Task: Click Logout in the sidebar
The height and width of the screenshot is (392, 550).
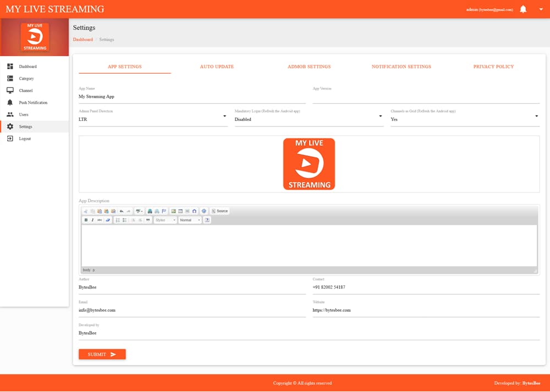Action: pyautogui.click(x=25, y=139)
